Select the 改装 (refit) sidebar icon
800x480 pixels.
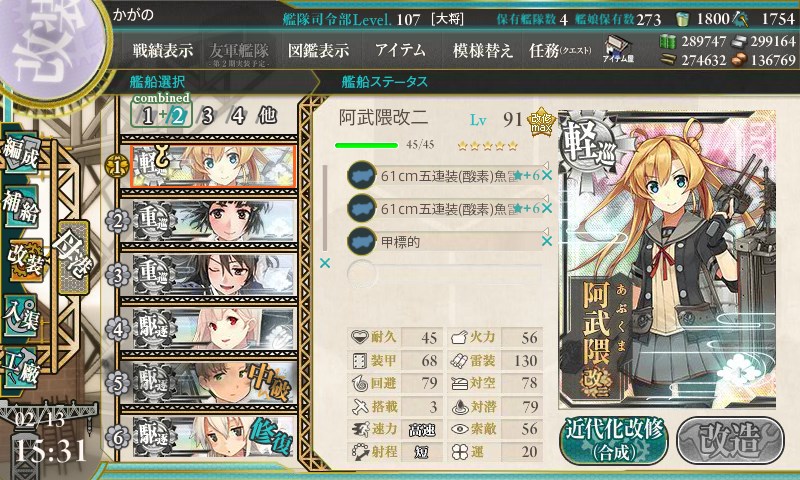pos(24,260)
